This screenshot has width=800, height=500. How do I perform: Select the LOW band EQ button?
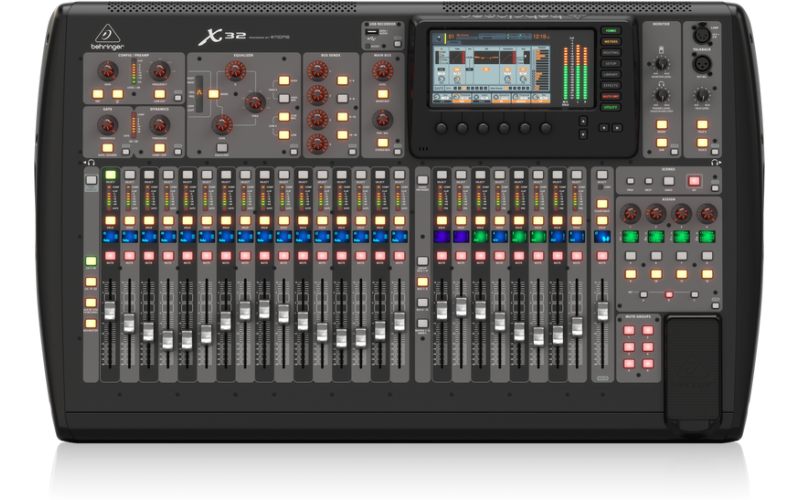[284, 135]
